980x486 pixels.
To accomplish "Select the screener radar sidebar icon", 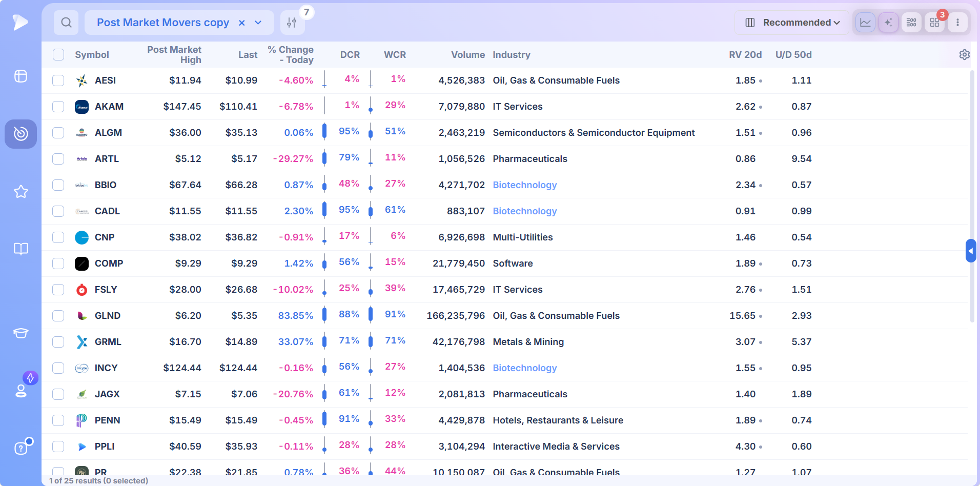I will 21,134.
